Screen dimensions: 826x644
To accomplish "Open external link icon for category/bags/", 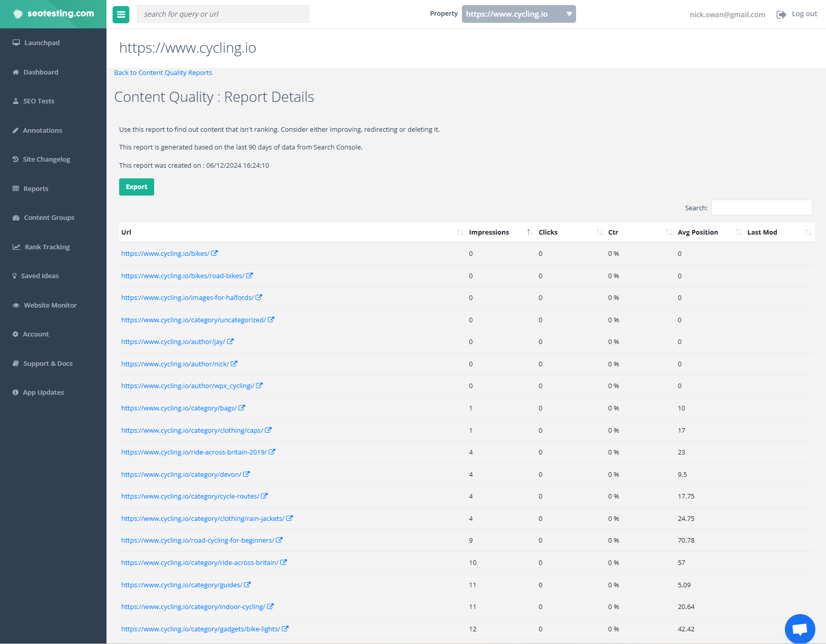I will pyautogui.click(x=242, y=408).
